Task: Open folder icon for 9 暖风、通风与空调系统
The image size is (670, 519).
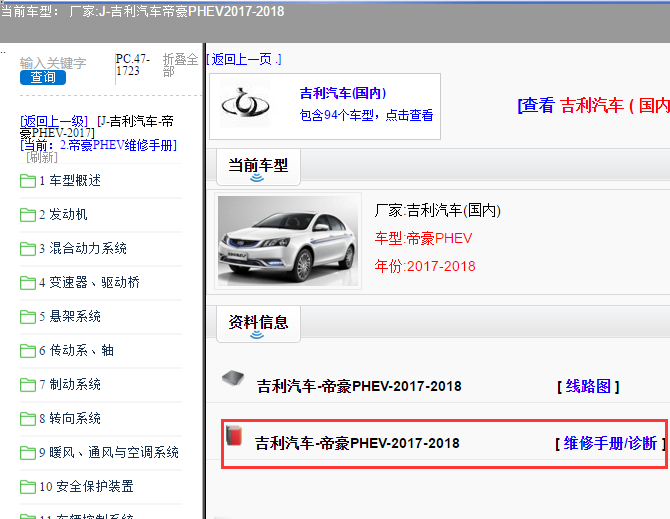Action: point(28,453)
